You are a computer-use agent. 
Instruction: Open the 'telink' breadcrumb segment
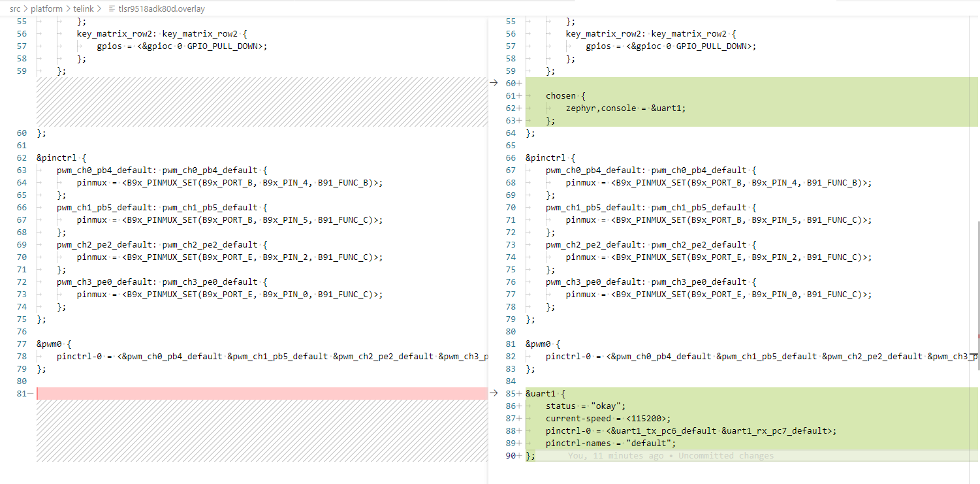84,8
